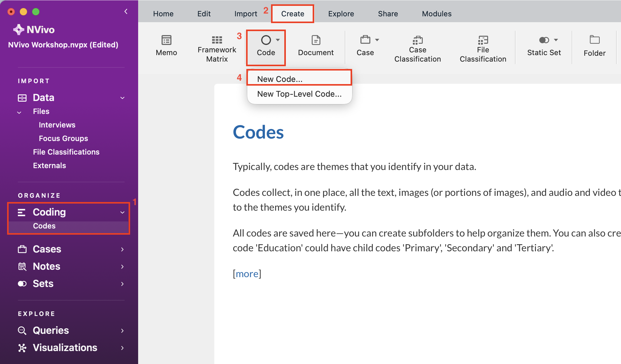Click the Data icon in sidebar
621x364 pixels.
click(x=22, y=98)
